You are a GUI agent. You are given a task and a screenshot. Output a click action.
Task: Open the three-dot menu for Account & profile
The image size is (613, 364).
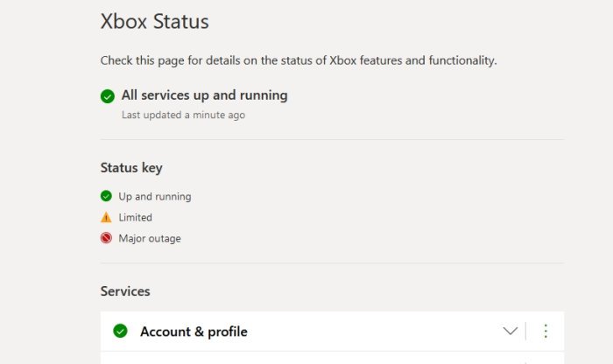[546, 331]
